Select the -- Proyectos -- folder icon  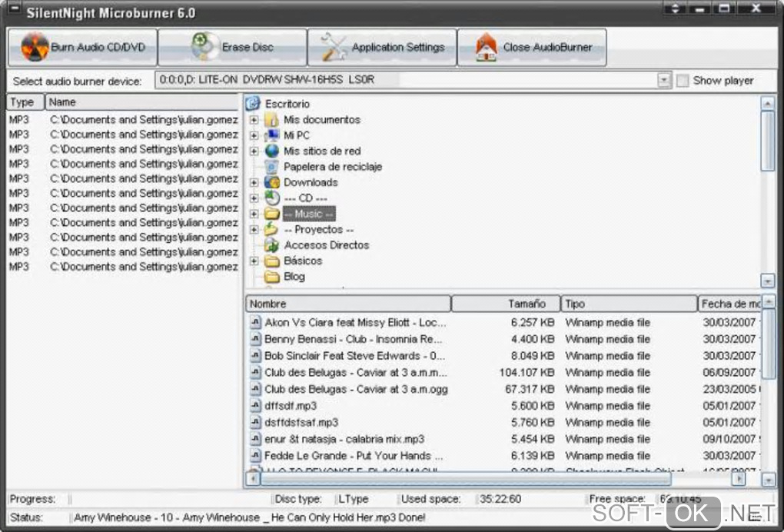(271, 229)
